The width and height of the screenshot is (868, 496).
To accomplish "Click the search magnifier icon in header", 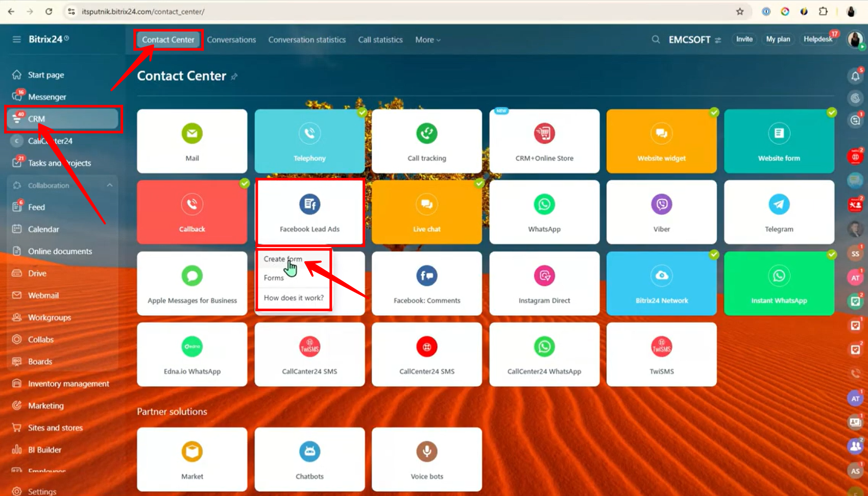I will 656,39.
